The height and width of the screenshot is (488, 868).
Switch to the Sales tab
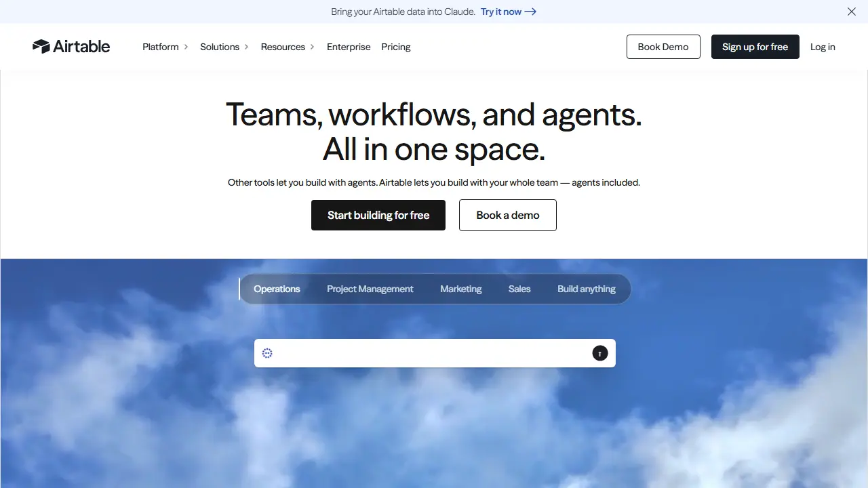coord(519,289)
